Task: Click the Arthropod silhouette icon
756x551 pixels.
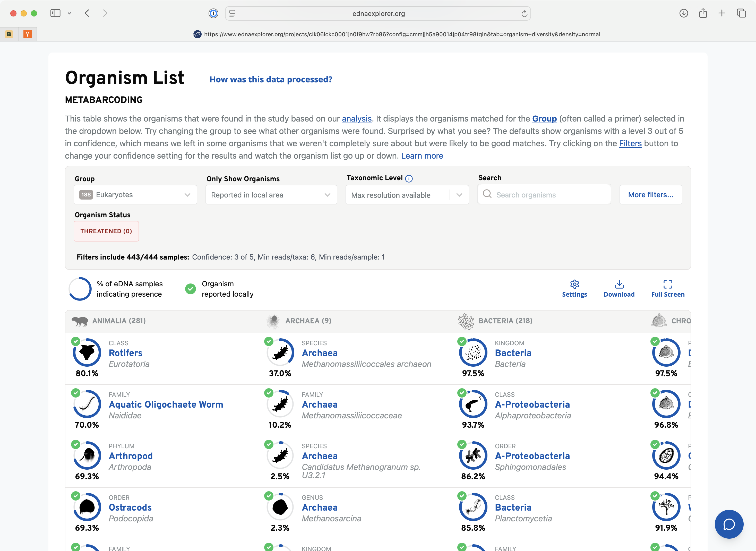Action: (87, 455)
